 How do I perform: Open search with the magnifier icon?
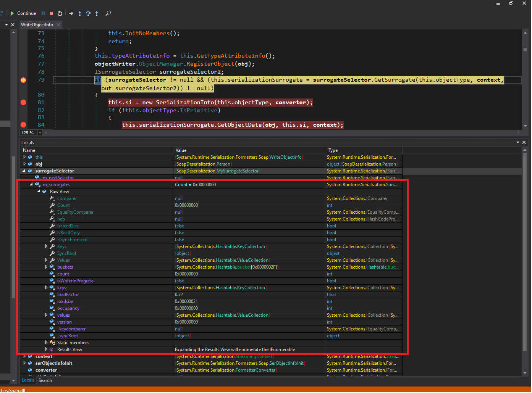(108, 13)
